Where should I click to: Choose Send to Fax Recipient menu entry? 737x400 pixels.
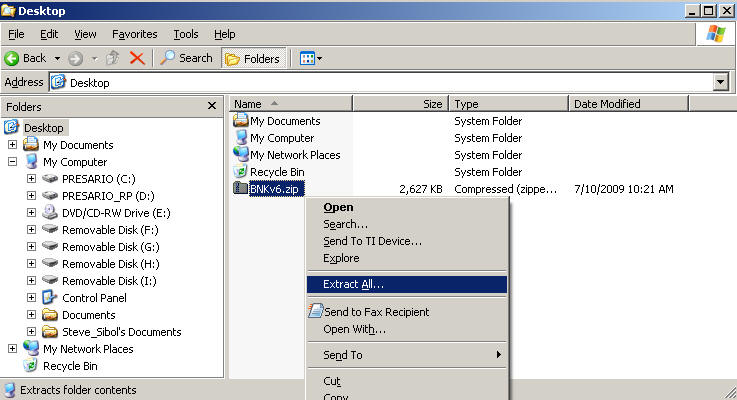(407, 312)
